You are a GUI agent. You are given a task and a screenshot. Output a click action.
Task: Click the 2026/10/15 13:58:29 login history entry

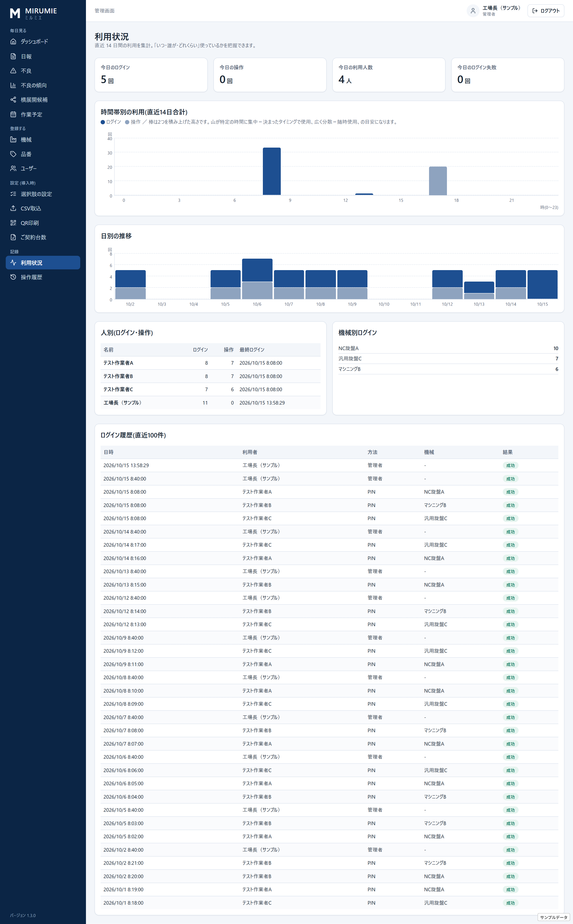click(329, 465)
